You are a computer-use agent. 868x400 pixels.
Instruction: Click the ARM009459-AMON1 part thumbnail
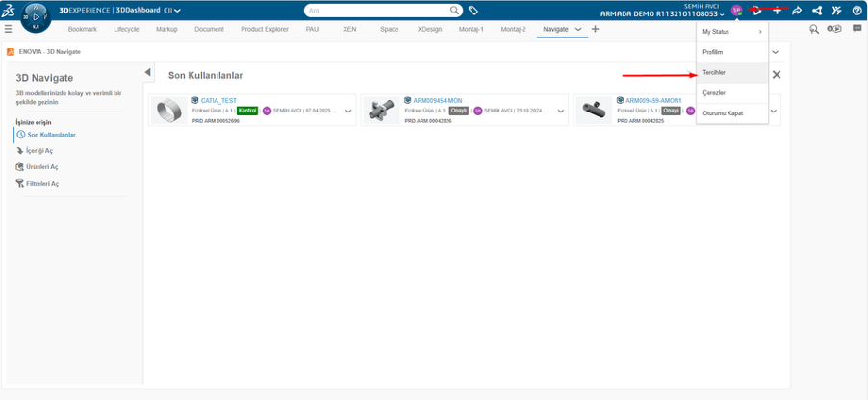click(x=594, y=111)
